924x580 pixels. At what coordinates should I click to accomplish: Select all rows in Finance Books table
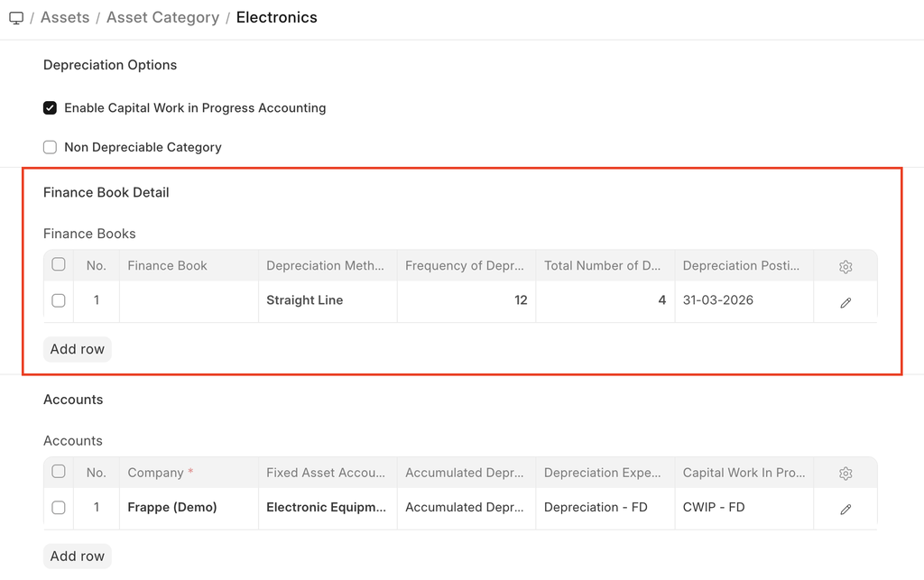pos(59,265)
